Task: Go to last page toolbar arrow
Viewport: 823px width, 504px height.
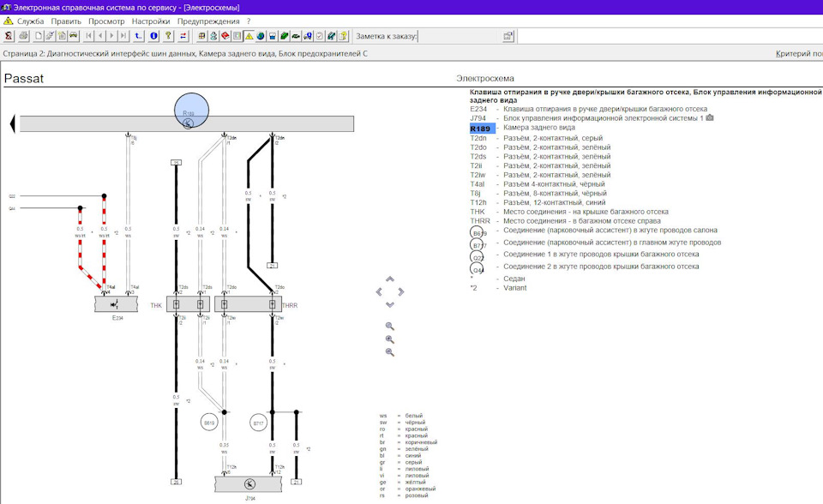Action: [123, 36]
